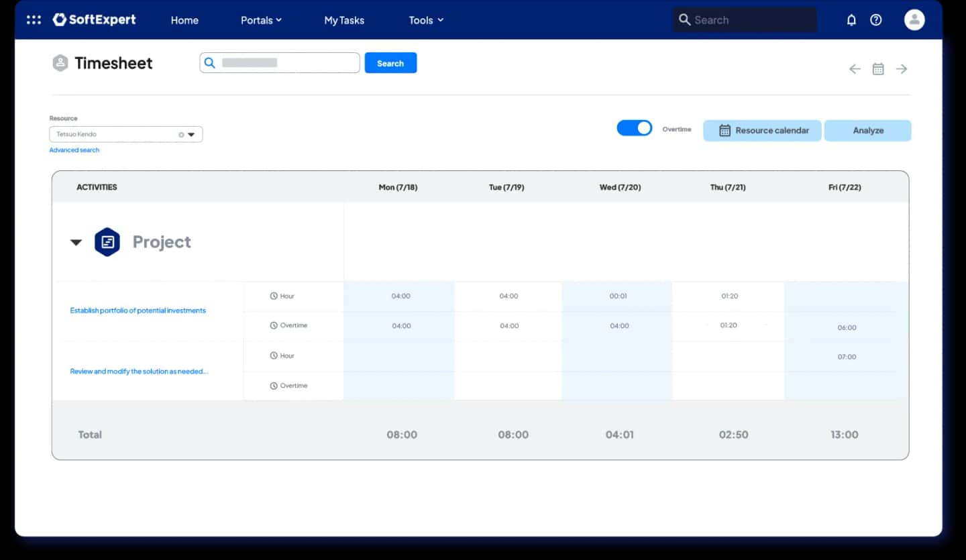The width and height of the screenshot is (966, 560).
Task: Click the blue Search button
Action: [x=390, y=63]
